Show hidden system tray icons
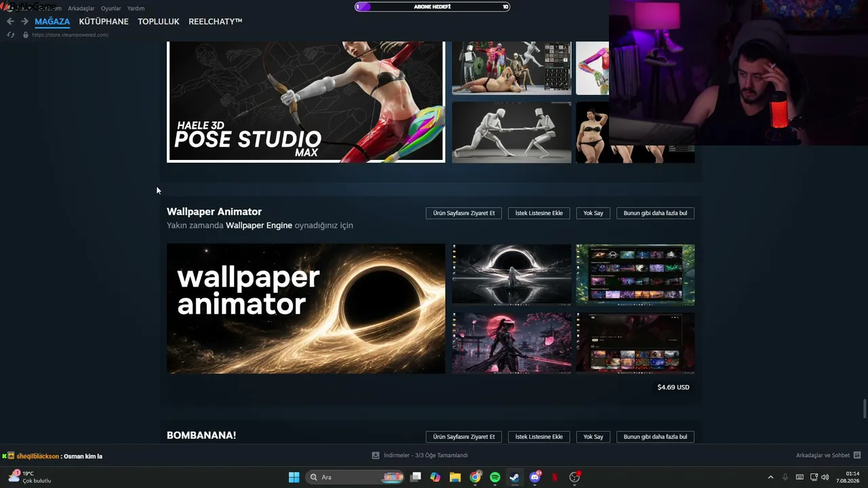The width and height of the screenshot is (868, 488). click(770, 477)
